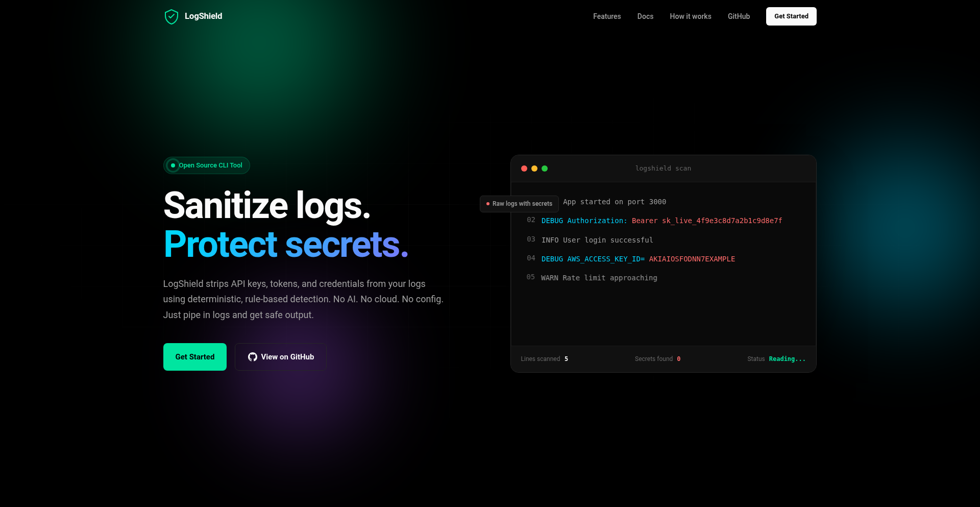
Task: Open GitHub from the top navigation
Action: point(738,16)
